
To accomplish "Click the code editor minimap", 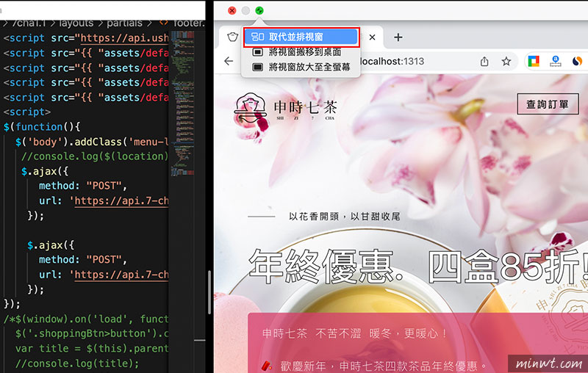I will [182, 104].
